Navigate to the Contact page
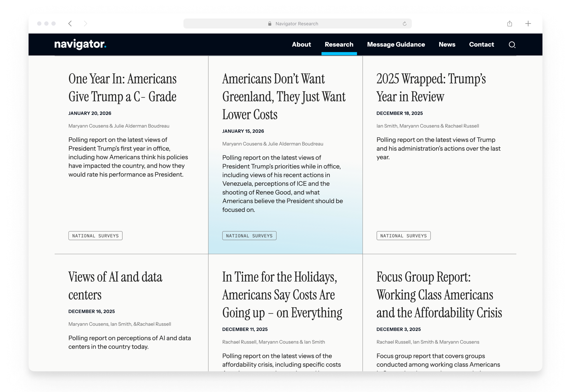 (x=481, y=44)
